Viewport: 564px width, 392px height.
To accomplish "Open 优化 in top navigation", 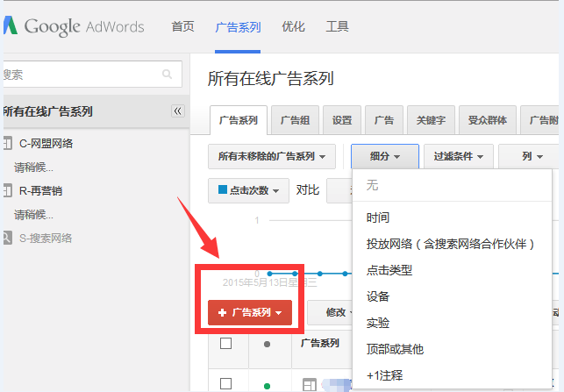I will (293, 26).
